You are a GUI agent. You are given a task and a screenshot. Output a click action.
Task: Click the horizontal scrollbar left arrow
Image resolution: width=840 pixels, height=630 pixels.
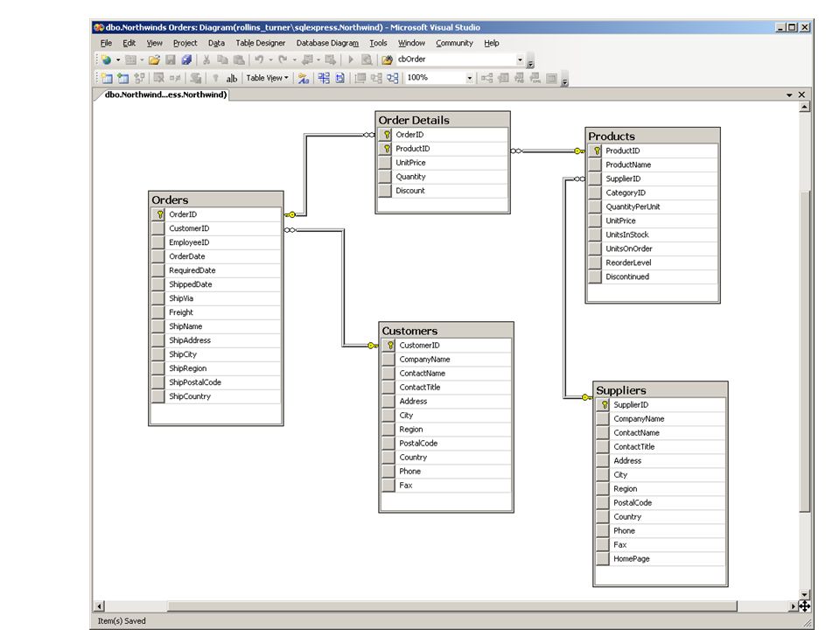click(100, 605)
